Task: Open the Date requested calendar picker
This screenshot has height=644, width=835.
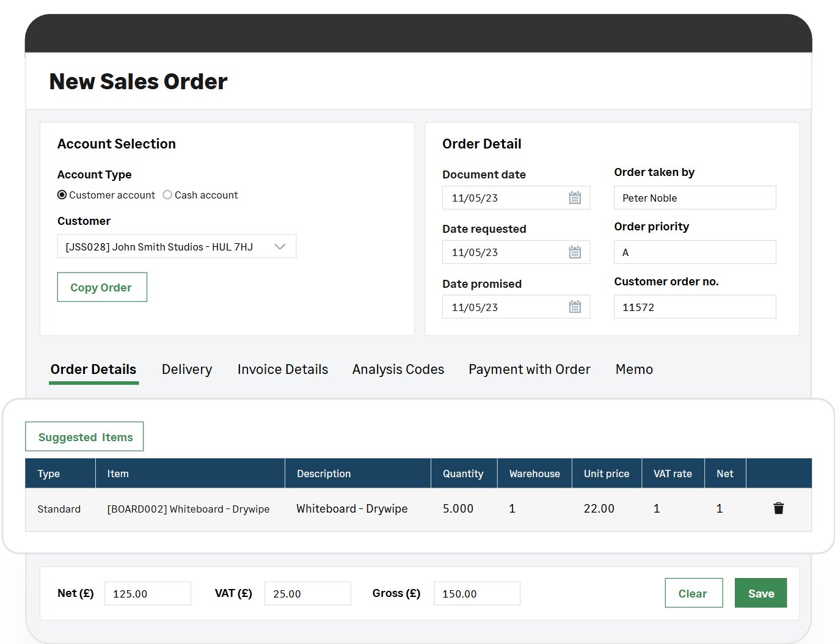Action: (574, 252)
